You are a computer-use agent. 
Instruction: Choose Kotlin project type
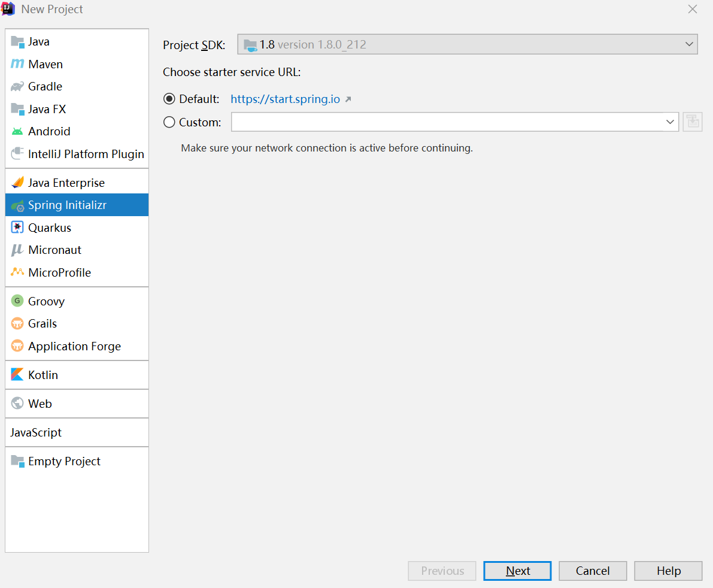(x=77, y=374)
